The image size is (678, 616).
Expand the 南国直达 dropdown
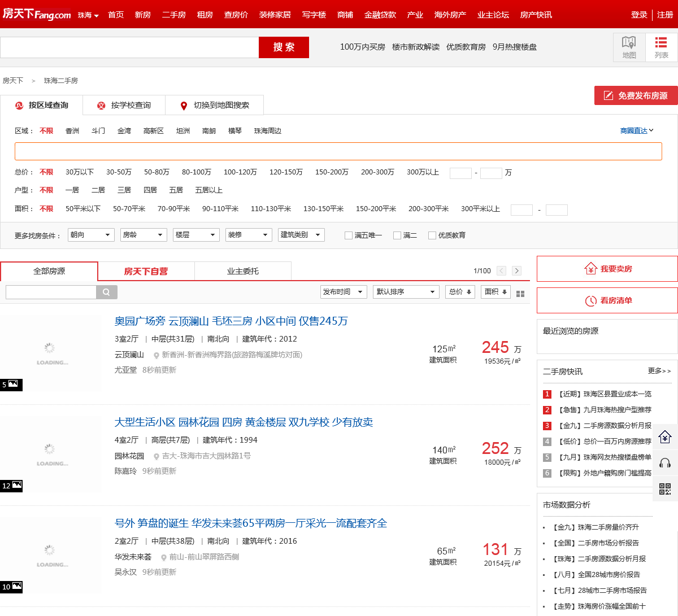pos(637,131)
